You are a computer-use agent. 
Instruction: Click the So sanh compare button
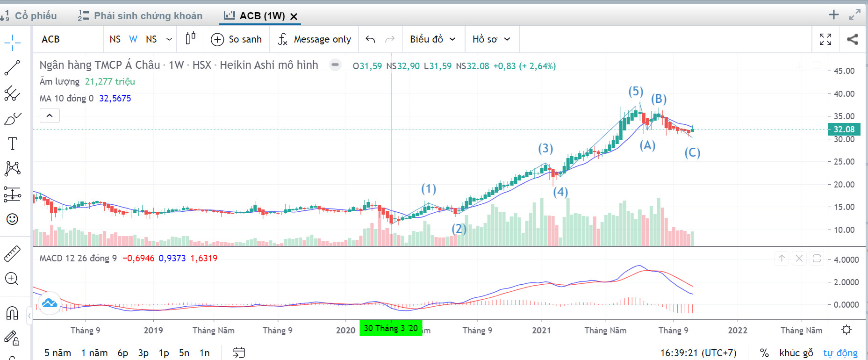tap(237, 39)
